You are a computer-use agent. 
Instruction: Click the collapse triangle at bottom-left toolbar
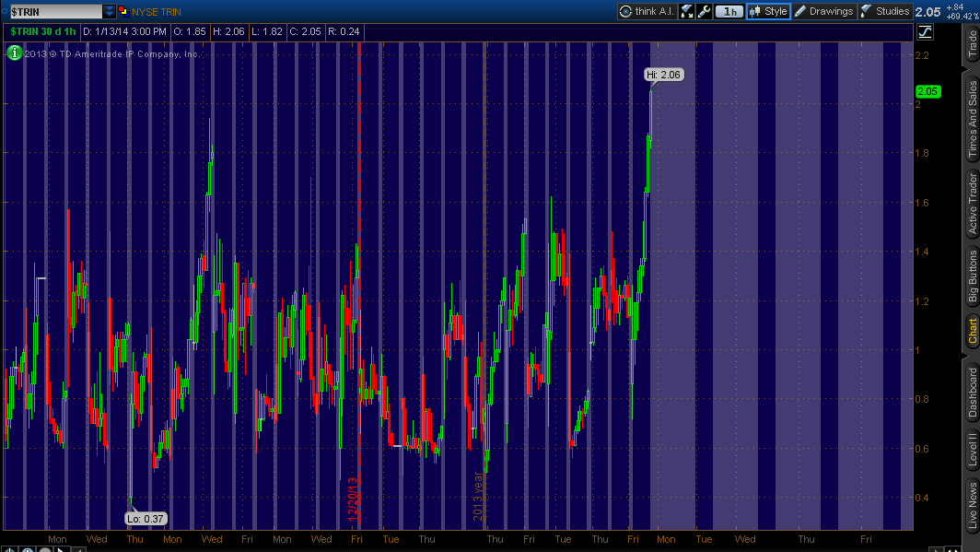click(79, 549)
